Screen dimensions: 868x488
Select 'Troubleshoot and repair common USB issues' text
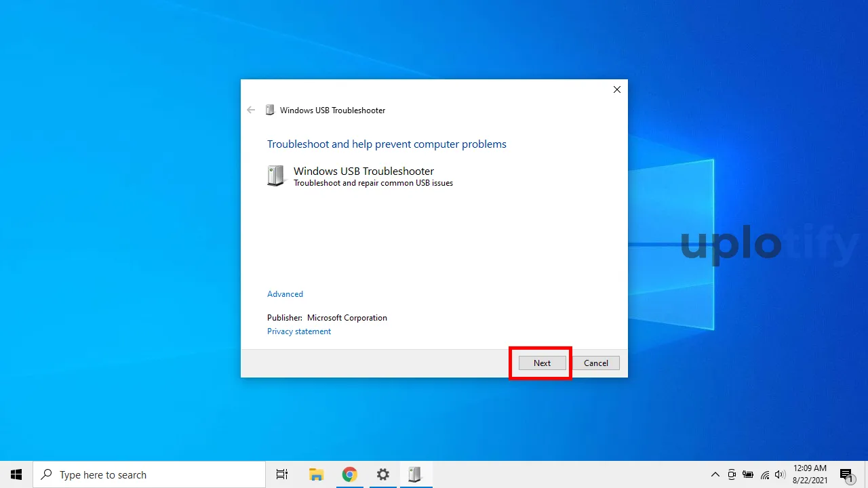[x=373, y=183]
